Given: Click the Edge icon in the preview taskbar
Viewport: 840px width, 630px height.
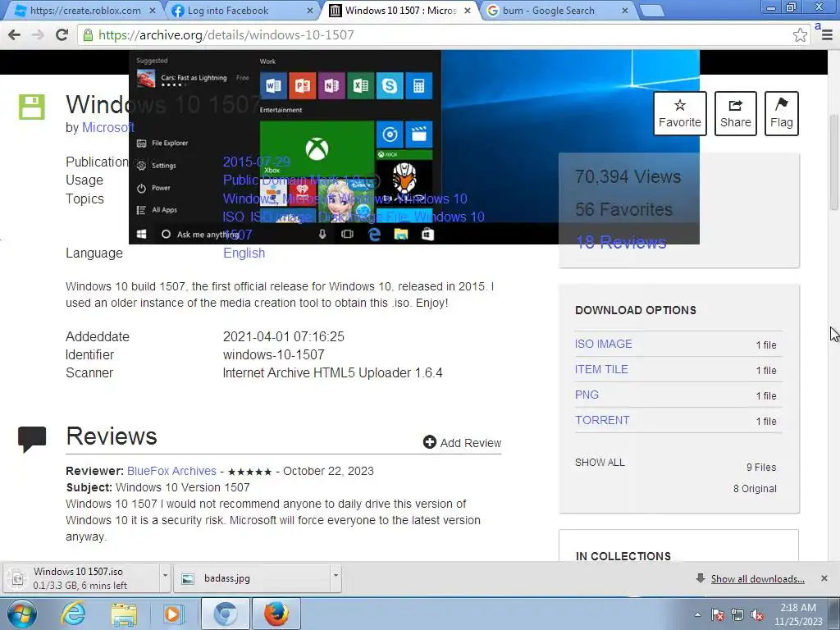Looking at the screenshot, I should [x=374, y=234].
